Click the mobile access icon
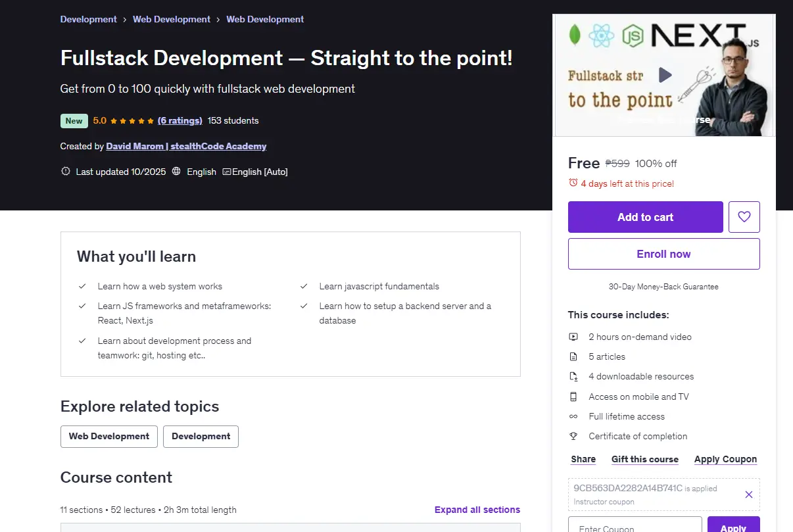Screen dimensions: 793x532 tap(573, 397)
